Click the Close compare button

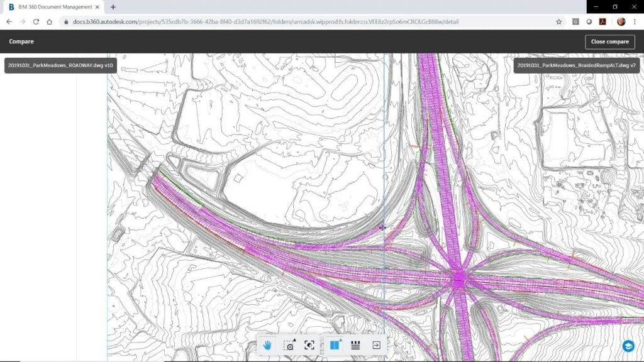tap(609, 41)
